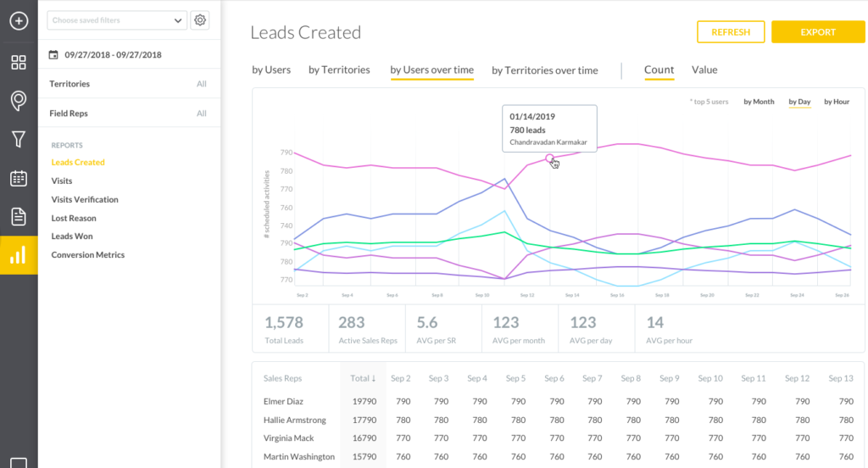
Task: Click the 283 Active Sales Reps stat
Action: (367, 328)
